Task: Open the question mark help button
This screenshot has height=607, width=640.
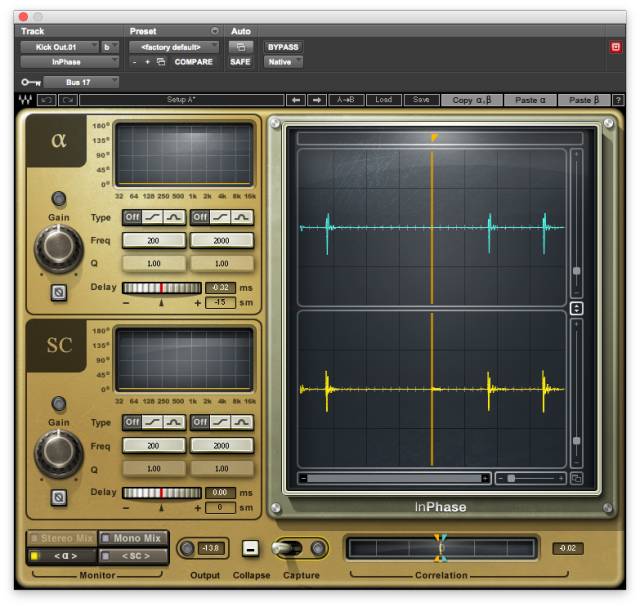Action: click(x=618, y=100)
